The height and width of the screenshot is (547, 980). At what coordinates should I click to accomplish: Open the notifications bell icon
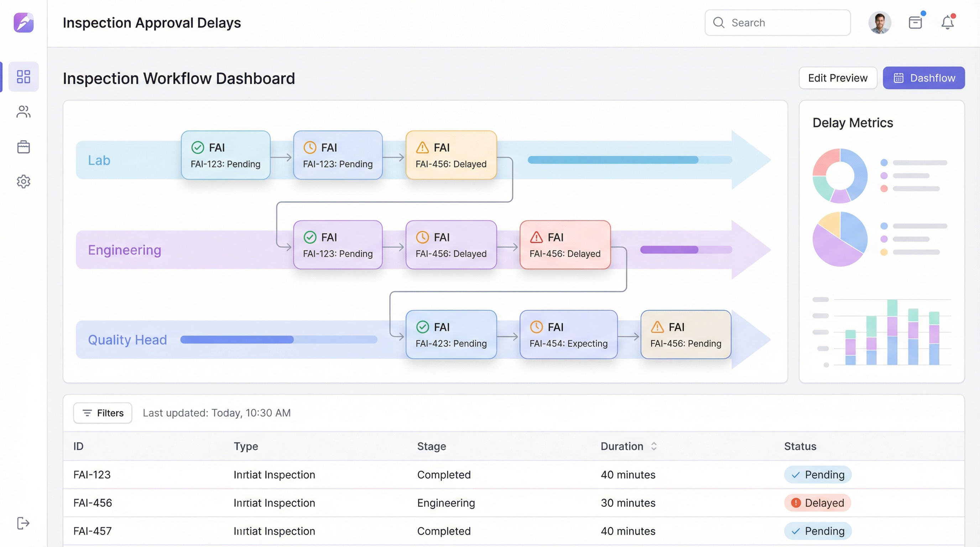(x=947, y=23)
